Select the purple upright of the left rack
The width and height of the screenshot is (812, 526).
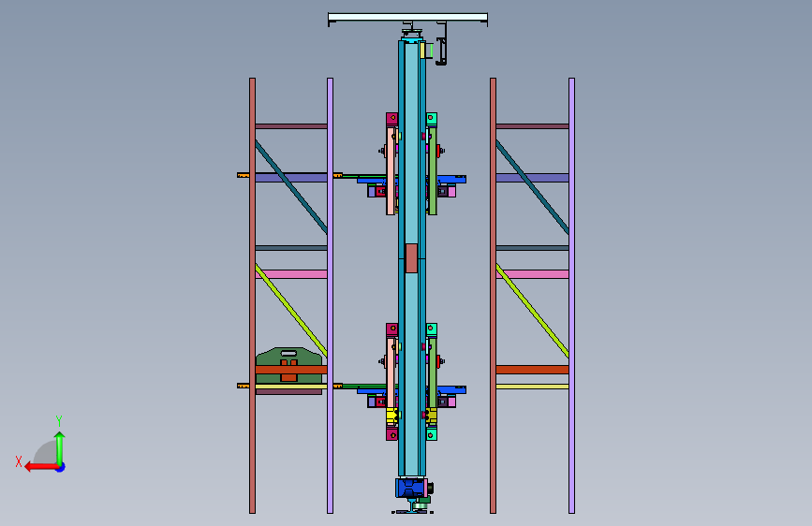[x=330, y=296]
